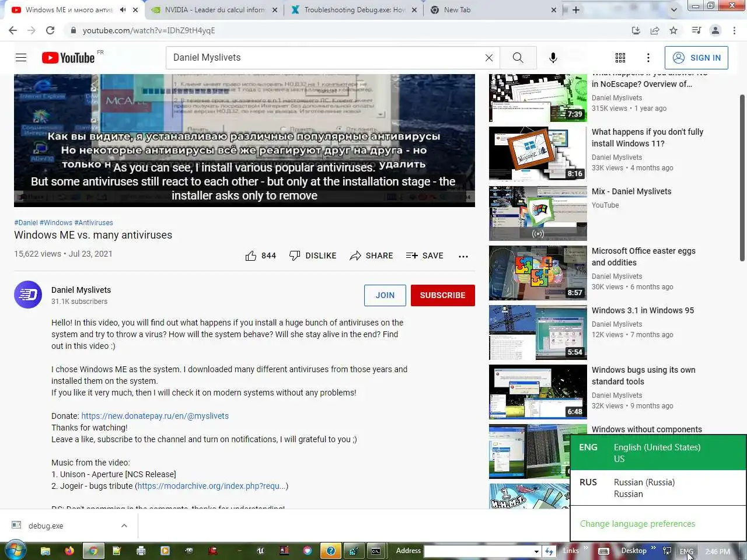
Task: Reload the page
Action: (x=50, y=30)
